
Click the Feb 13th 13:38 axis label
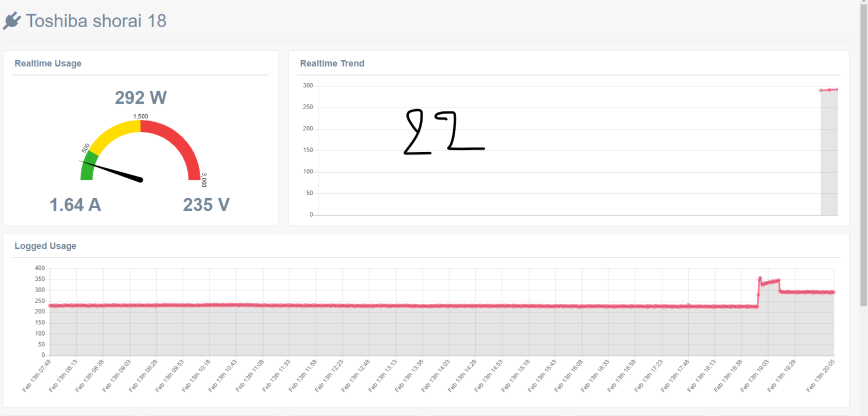409,376
